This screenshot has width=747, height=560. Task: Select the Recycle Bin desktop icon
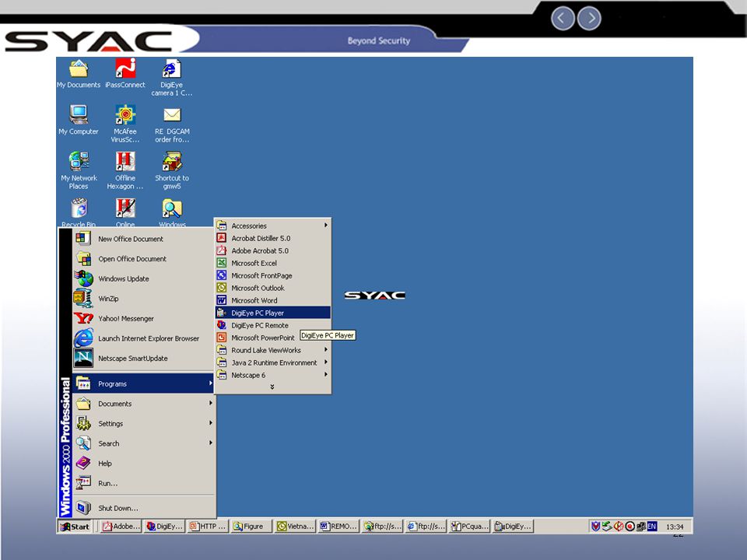click(x=79, y=213)
